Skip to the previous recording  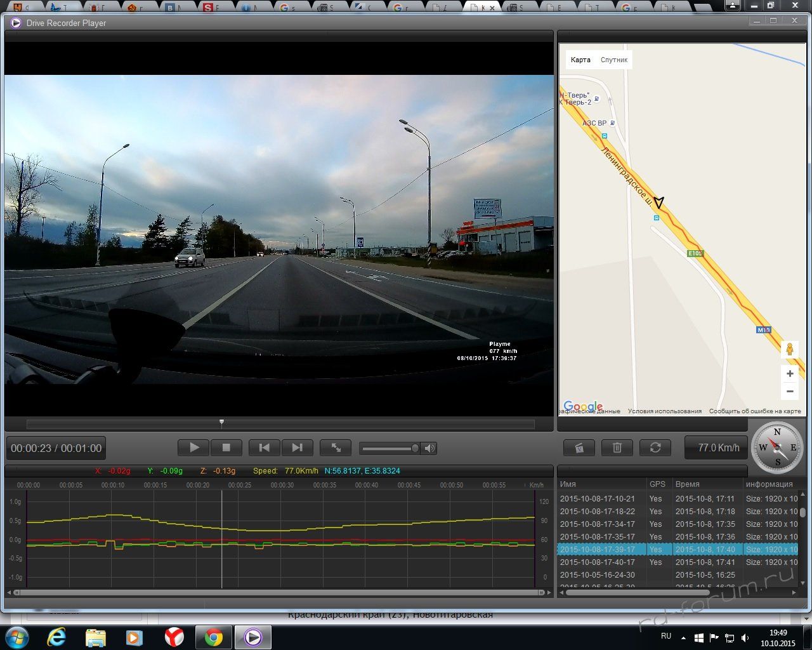265,448
